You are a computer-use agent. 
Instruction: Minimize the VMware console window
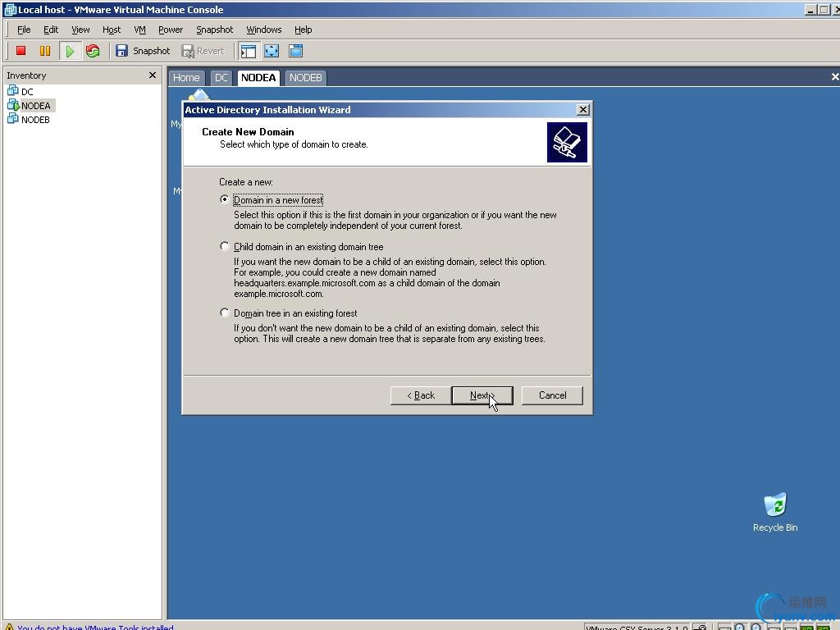[810, 10]
